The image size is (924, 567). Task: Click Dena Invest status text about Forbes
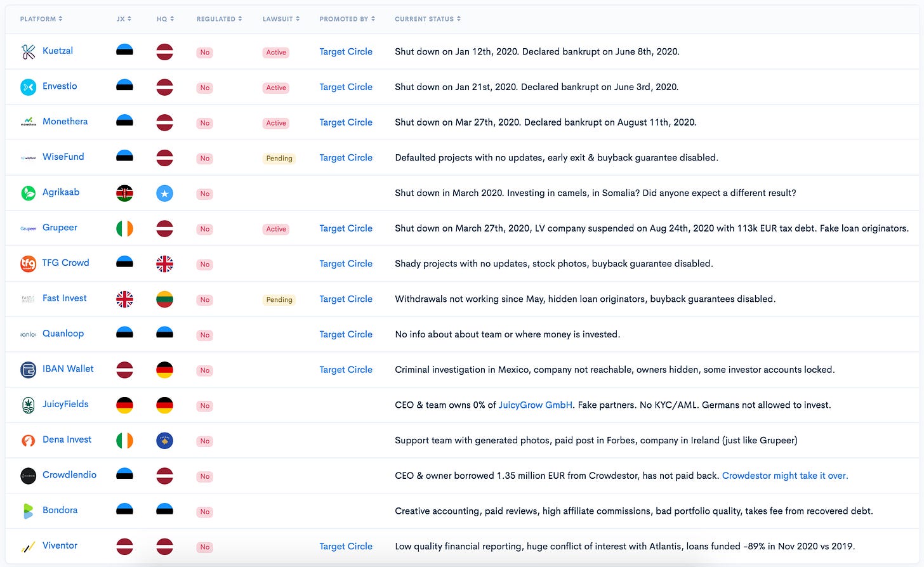click(596, 440)
